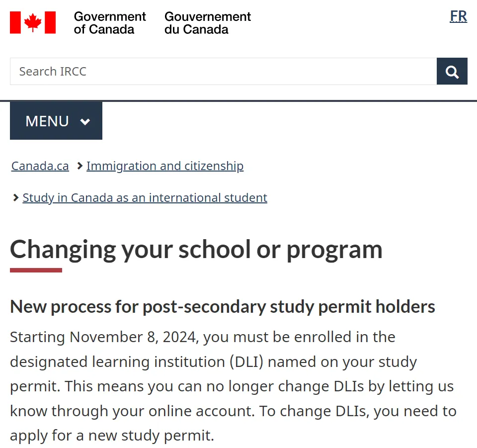Click the breadcrumb arrow after Canada.ca
Image resolution: width=477 pixels, height=448 pixels.
tap(79, 166)
